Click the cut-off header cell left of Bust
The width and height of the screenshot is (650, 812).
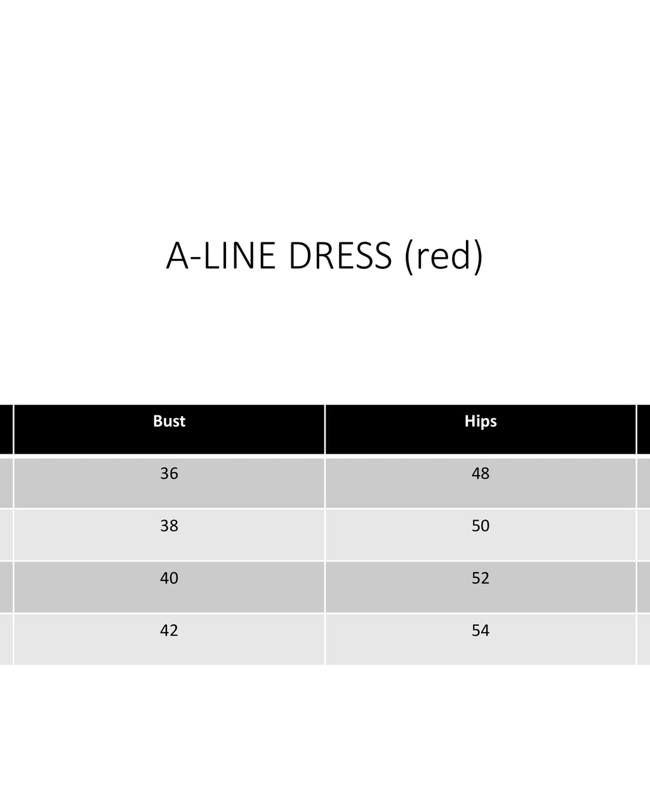6,429
